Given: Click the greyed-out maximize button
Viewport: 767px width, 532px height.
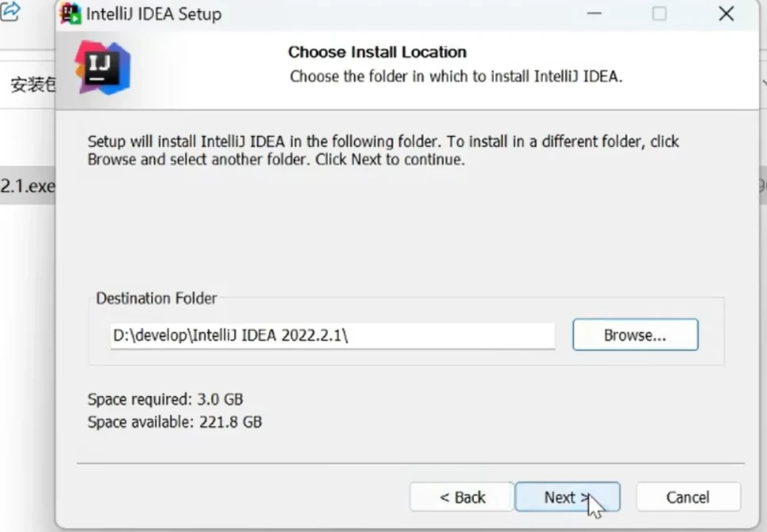Looking at the screenshot, I should 659,13.
